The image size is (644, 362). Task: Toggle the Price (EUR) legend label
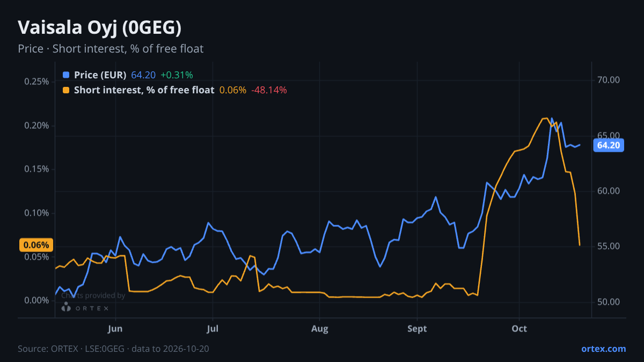click(x=100, y=75)
